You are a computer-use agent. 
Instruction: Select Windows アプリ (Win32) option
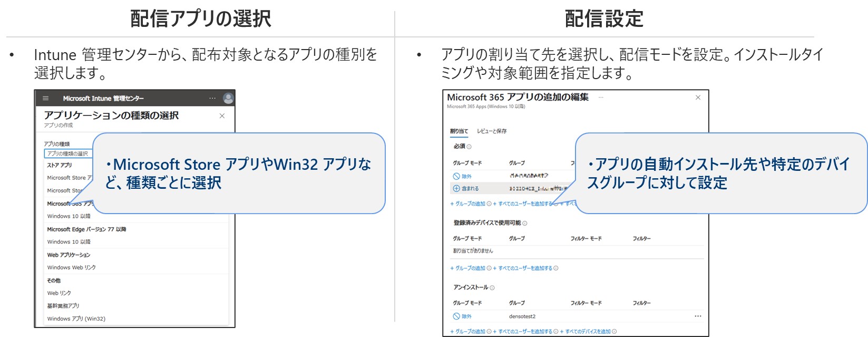click(76, 319)
